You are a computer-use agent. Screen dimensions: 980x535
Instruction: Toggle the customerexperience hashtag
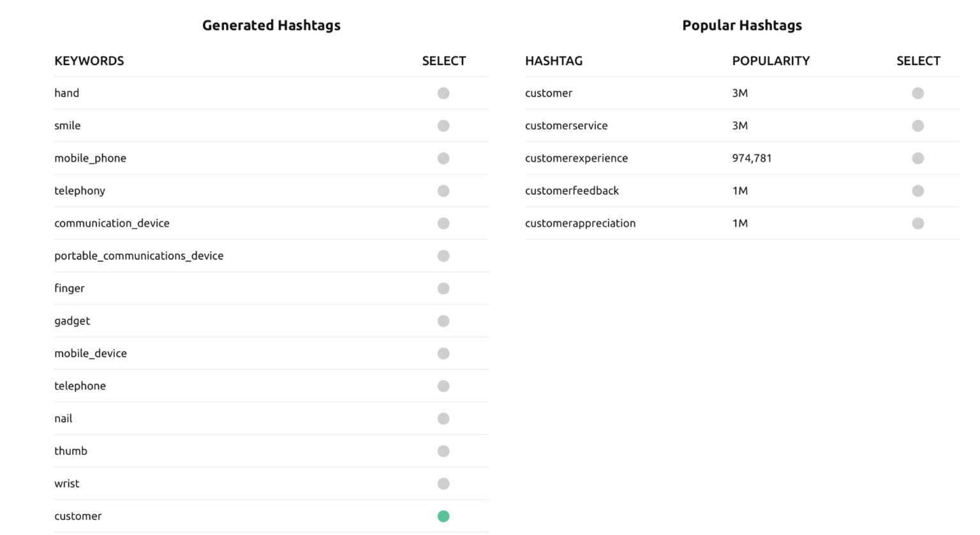point(918,158)
